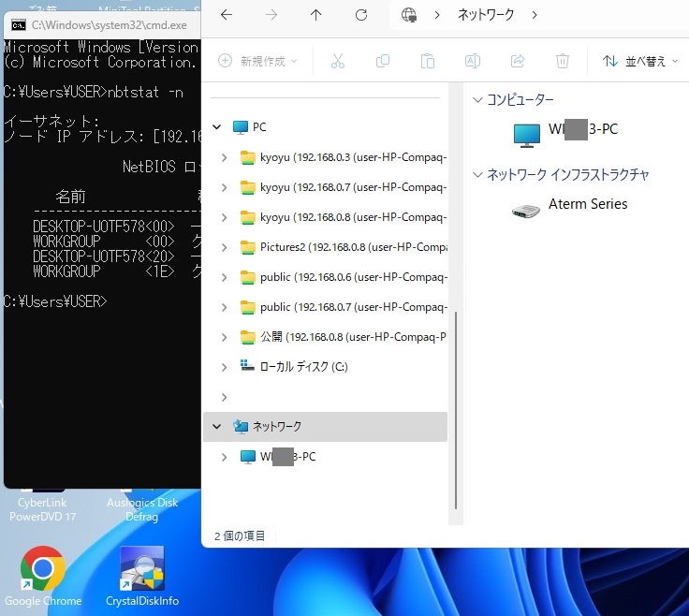Click the Share icon in toolbar
The height and width of the screenshot is (616, 689).
click(x=518, y=61)
